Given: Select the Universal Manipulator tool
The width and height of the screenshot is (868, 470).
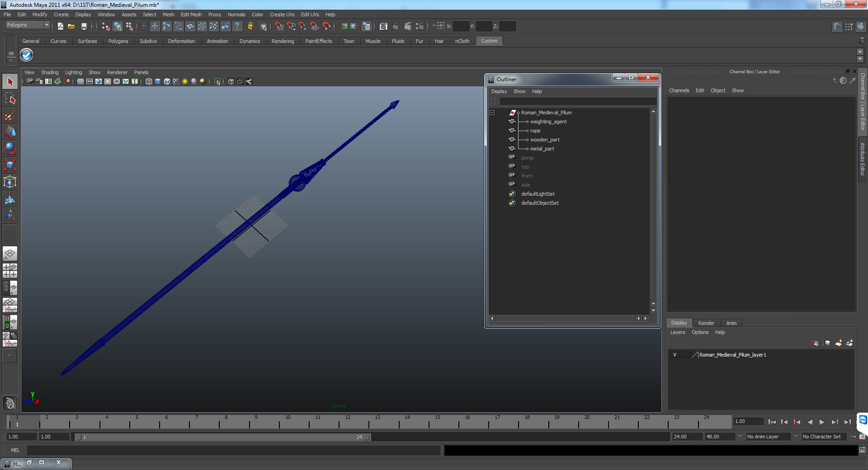Looking at the screenshot, I should [x=10, y=182].
